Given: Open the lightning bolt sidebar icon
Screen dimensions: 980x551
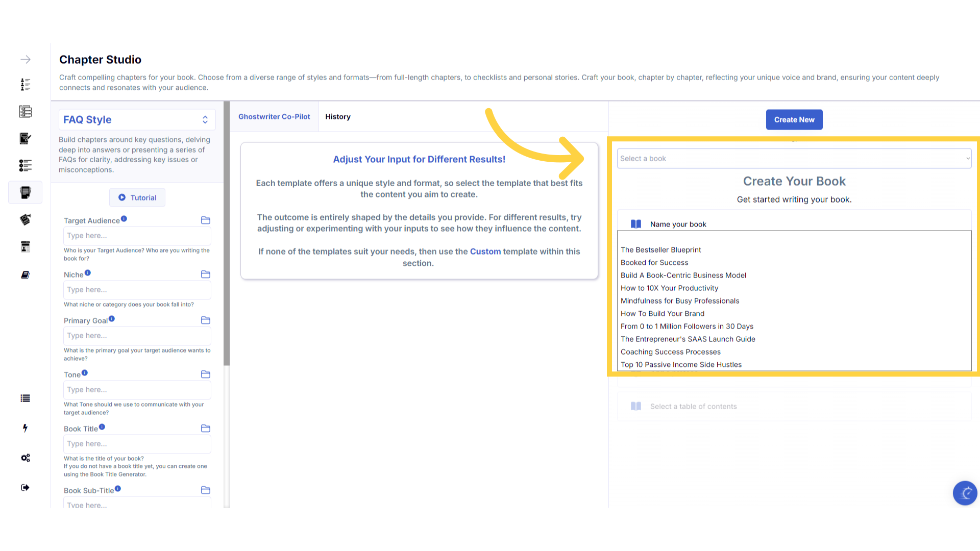Looking at the screenshot, I should pos(25,428).
